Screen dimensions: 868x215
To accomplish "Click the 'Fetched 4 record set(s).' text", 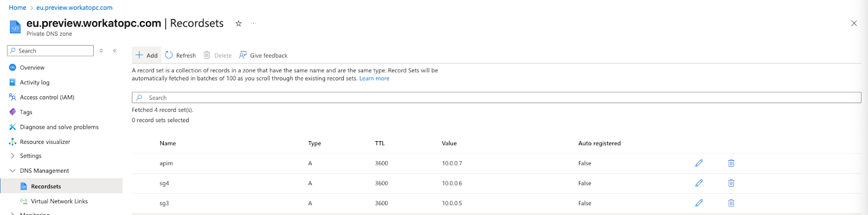I will click(x=163, y=110).
